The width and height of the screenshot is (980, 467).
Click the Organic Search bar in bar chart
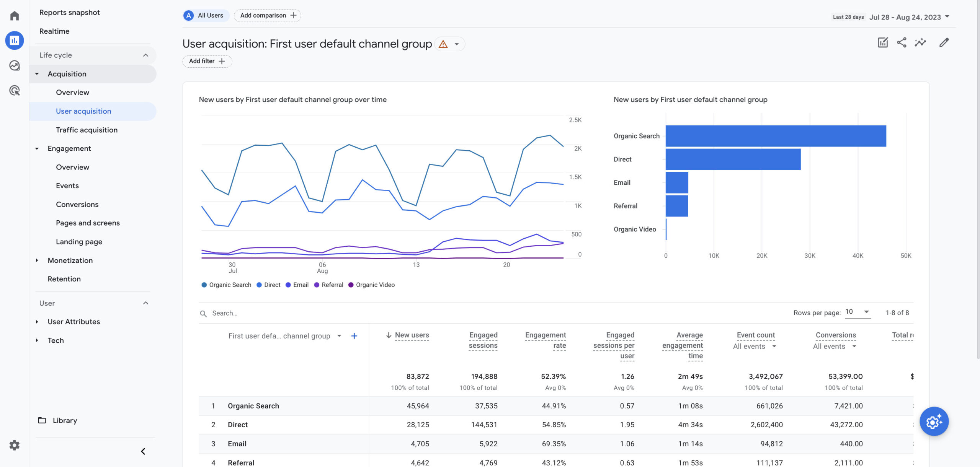click(776, 136)
